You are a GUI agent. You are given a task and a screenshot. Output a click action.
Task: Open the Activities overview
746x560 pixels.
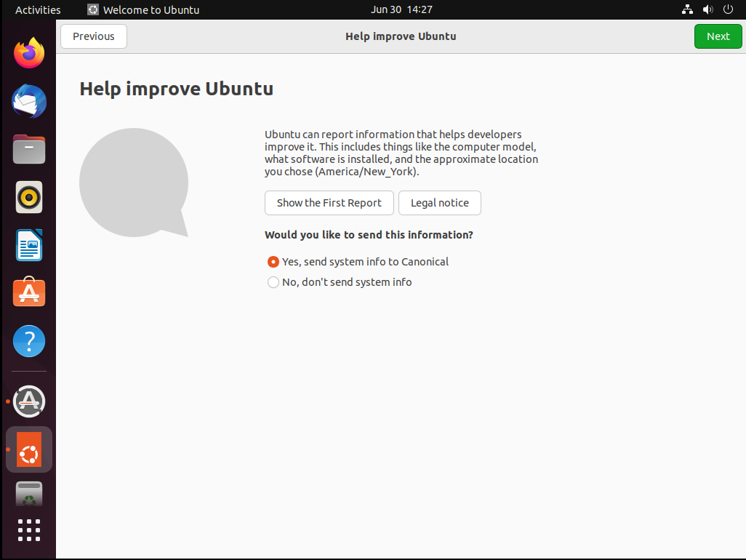click(x=38, y=10)
